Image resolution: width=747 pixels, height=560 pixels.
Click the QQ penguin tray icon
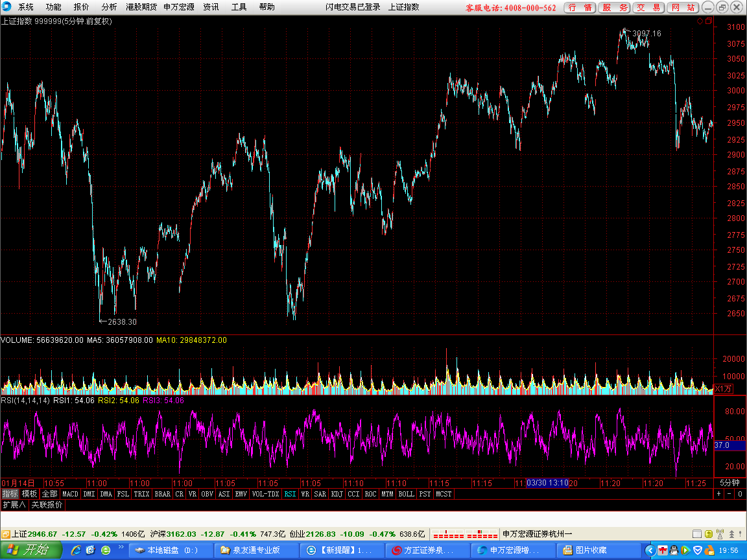[x=674, y=550]
